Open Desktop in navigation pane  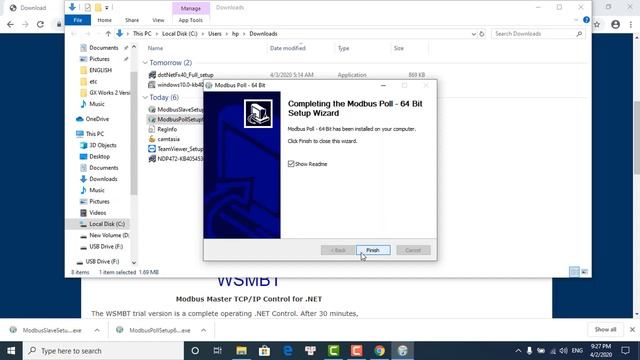(x=99, y=156)
